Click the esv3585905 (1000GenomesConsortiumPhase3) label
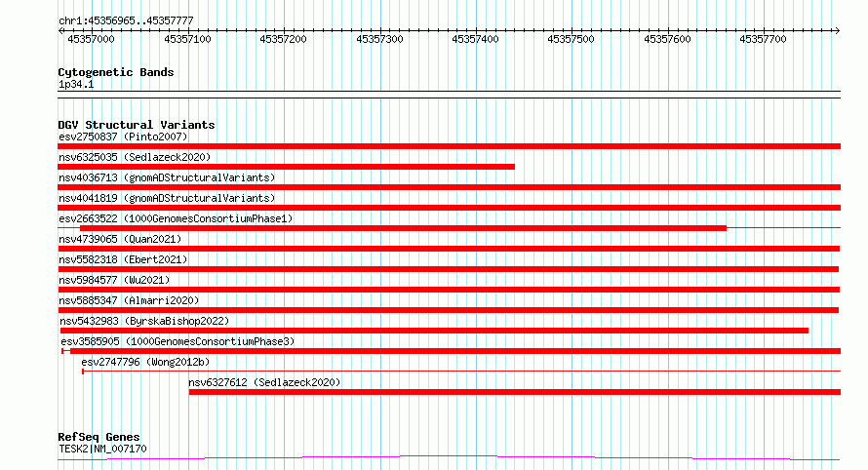868x470 pixels. coord(178,341)
